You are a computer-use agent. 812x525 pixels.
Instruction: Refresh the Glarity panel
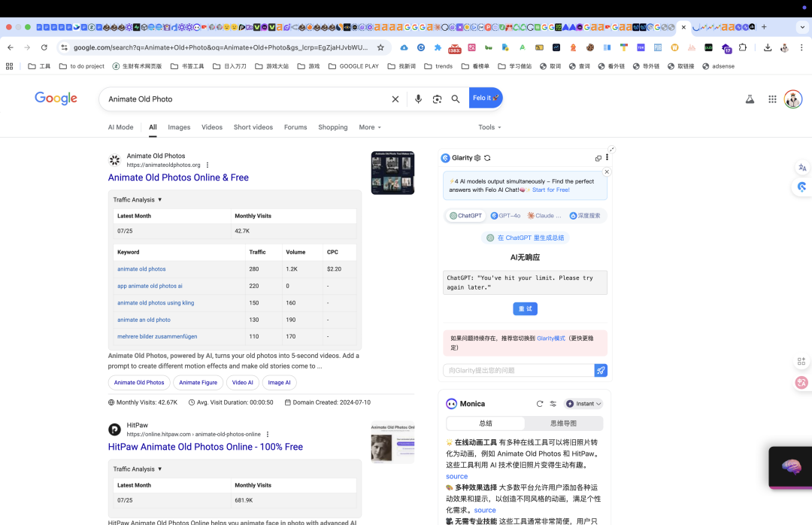pyautogui.click(x=487, y=158)
